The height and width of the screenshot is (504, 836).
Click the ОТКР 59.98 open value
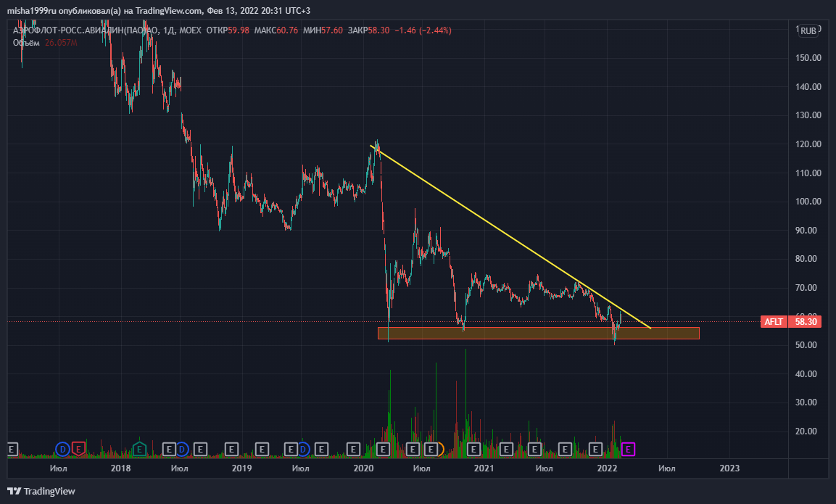click(228, 30)
